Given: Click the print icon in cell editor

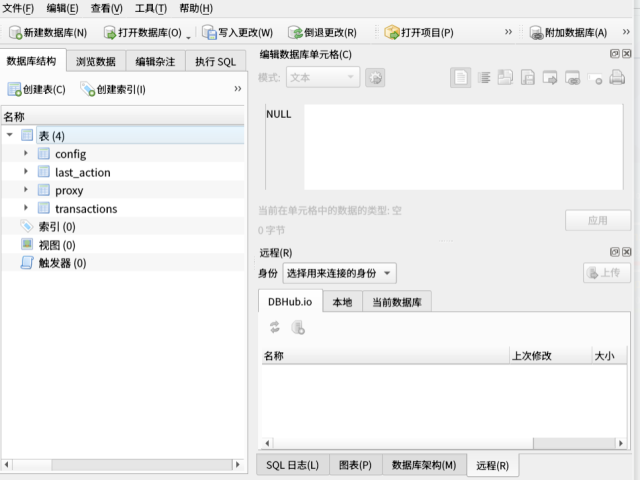Looking at the screenshot, I should 618,77.
